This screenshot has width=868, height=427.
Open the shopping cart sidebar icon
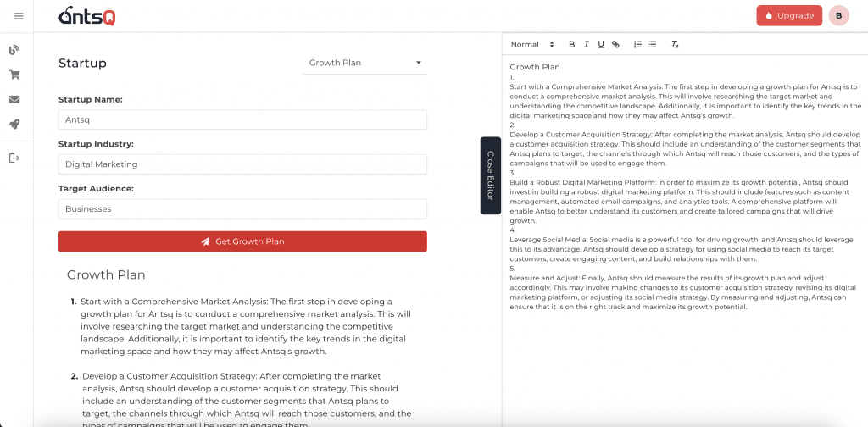15,75
